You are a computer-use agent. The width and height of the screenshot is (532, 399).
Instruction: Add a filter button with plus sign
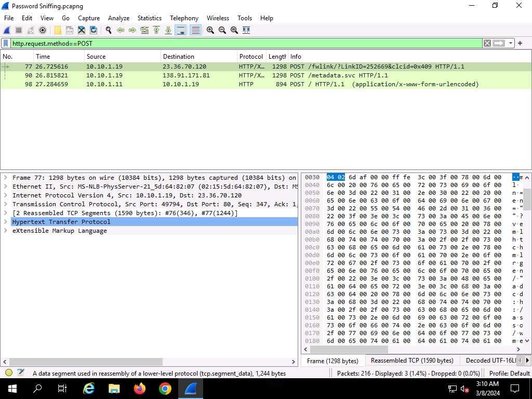tap(520, 44)
